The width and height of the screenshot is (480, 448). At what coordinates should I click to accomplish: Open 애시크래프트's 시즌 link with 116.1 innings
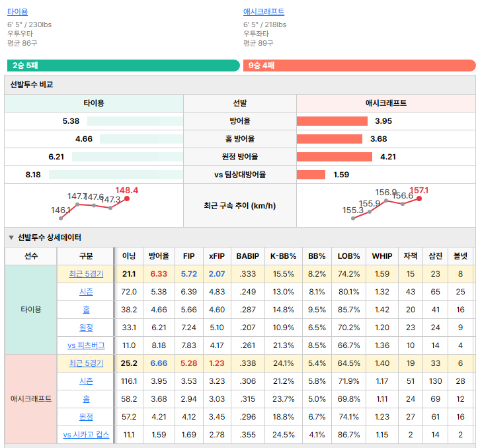86,381
